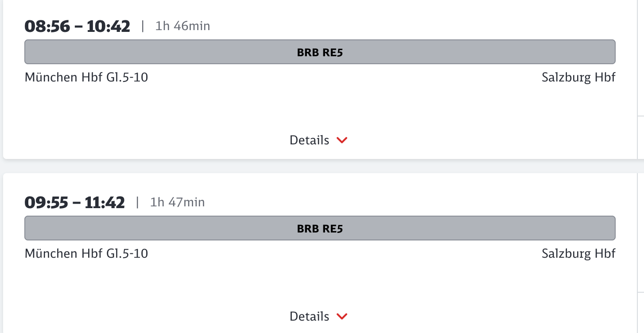The image size is (644, 333).
Task: Select Salzburg Hbf arrival of the first connection
Action: [x=578, y=77]
